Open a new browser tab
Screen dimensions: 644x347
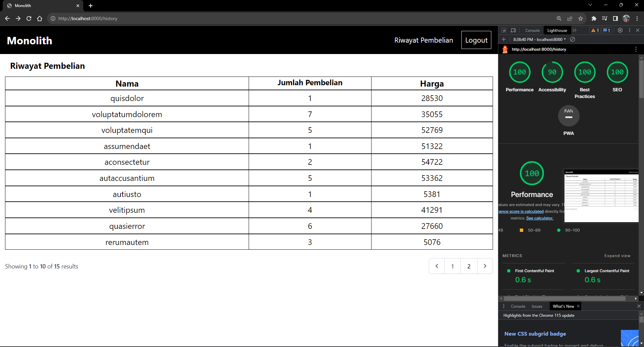point(91,6)
